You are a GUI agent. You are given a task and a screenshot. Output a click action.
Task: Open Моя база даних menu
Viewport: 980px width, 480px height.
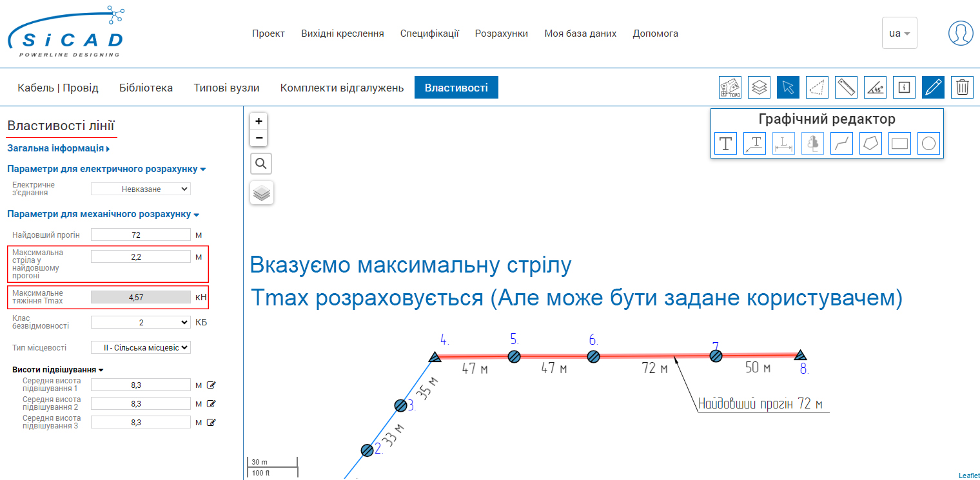click(580, 34)
